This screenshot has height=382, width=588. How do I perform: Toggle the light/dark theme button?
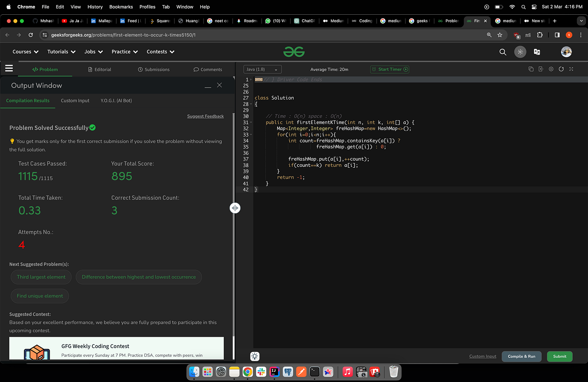520,52
